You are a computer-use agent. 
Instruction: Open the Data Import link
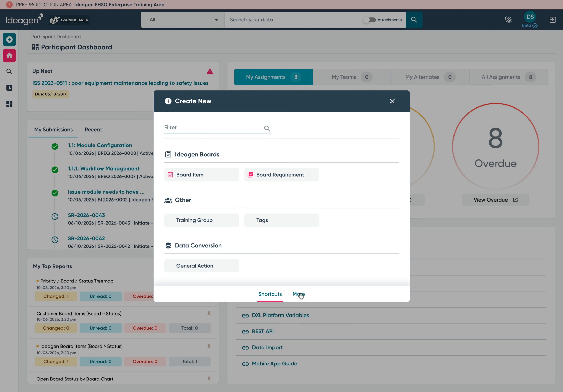[267, 347]
